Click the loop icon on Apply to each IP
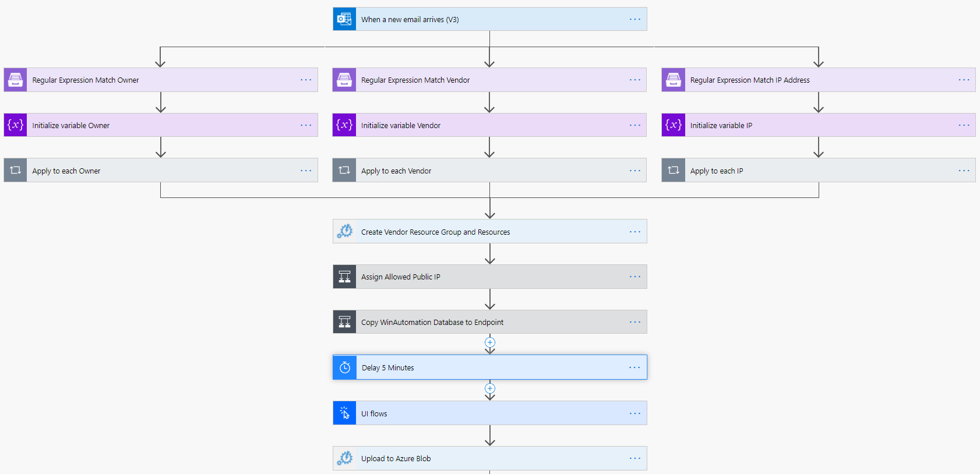This screenshot has height=474, width=980. [674, 171]
